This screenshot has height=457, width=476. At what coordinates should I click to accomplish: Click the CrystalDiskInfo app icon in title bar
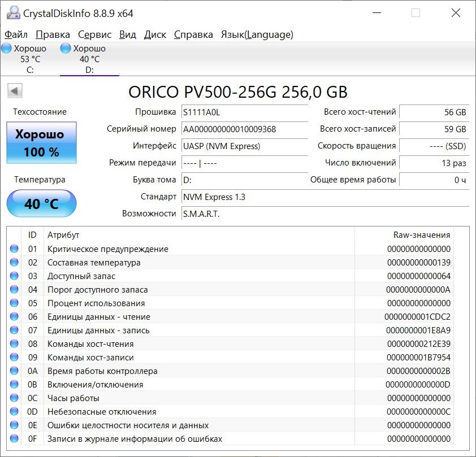14,13
